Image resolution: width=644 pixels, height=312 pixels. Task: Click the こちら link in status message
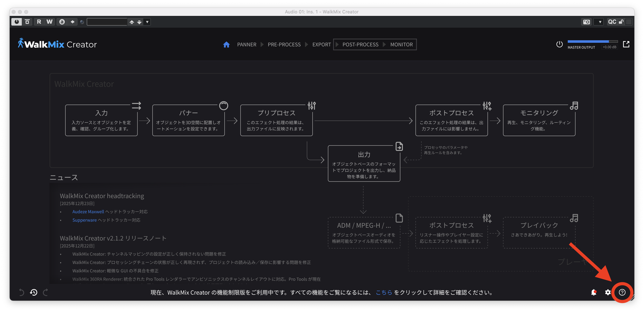384,292
